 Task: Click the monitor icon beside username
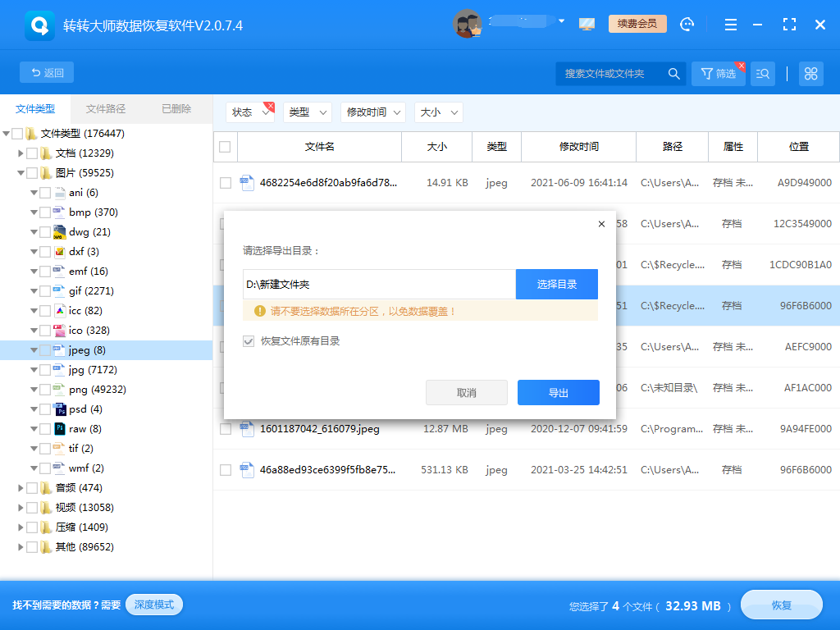pyautogui.click(x=587, y=25)
